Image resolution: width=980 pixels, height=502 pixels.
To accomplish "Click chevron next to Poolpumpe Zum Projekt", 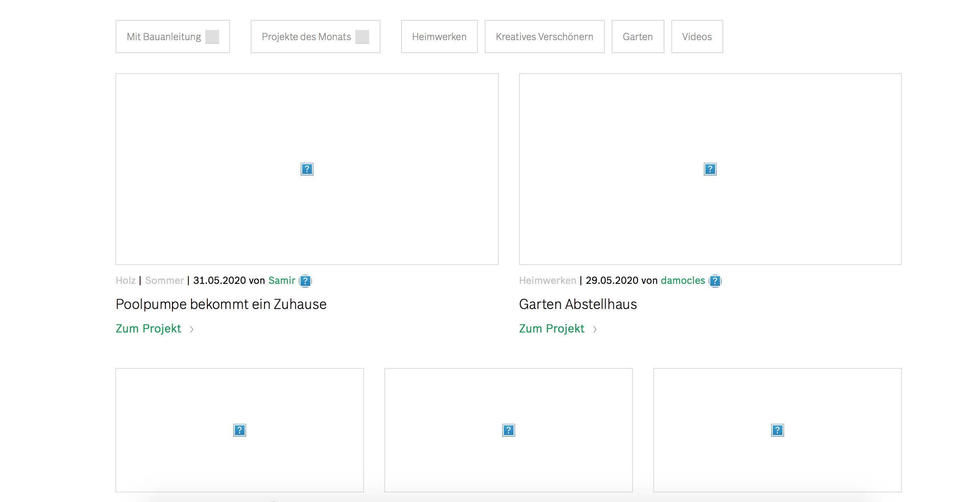I will point(191,329).
